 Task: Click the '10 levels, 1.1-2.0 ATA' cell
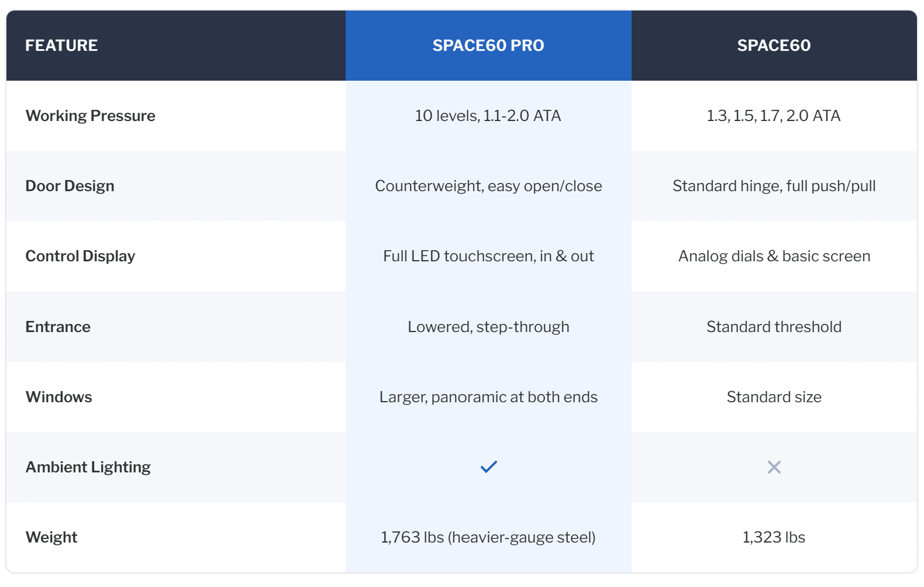click(x=488, y=116)
